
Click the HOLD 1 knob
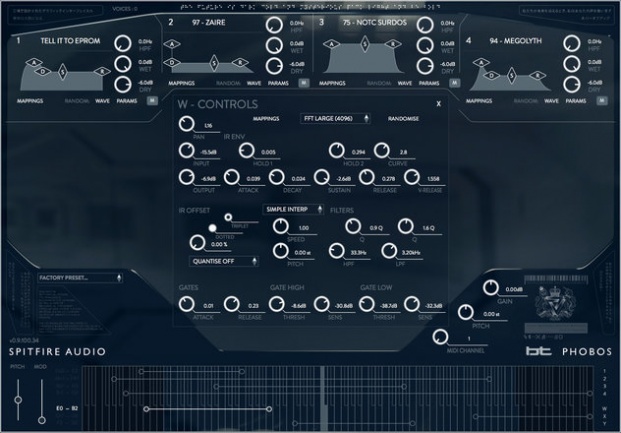[x=246, y=151]
